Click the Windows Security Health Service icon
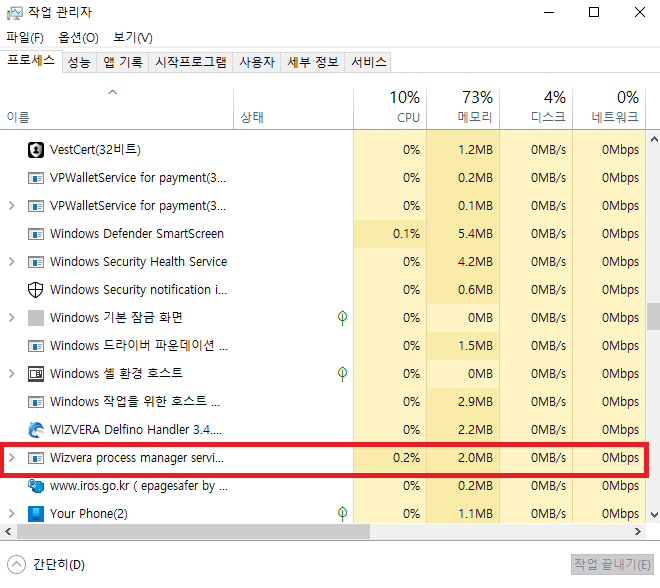 [36, 262]
